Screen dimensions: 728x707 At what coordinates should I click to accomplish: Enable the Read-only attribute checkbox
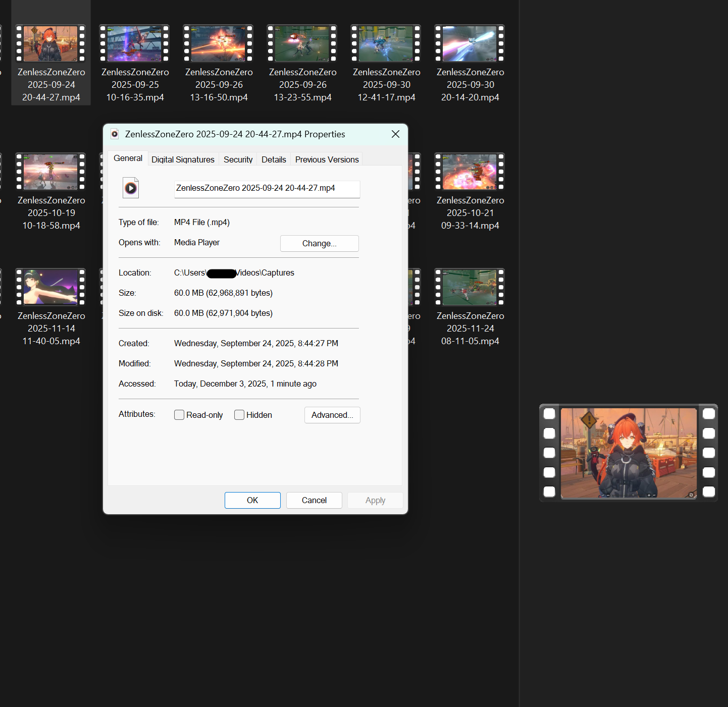click(x=179, y=415)
